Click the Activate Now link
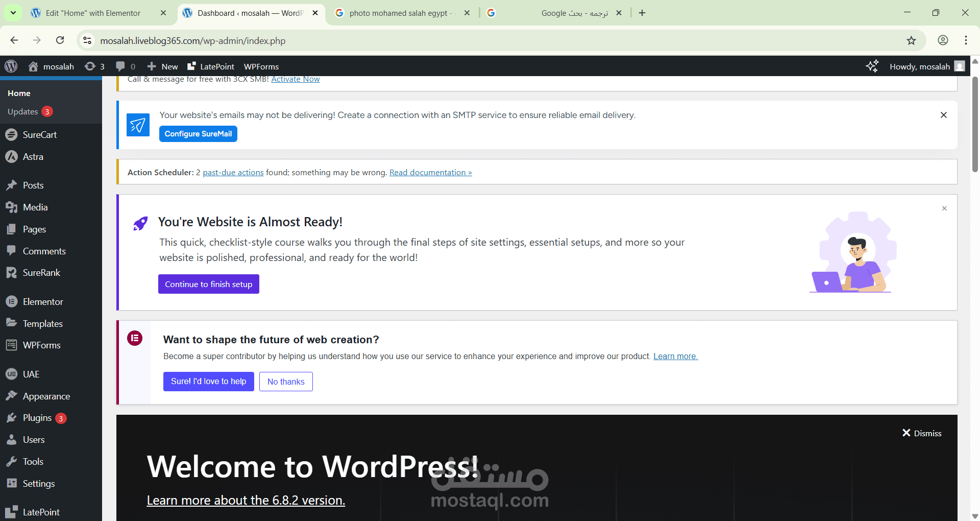 point(296,79)
